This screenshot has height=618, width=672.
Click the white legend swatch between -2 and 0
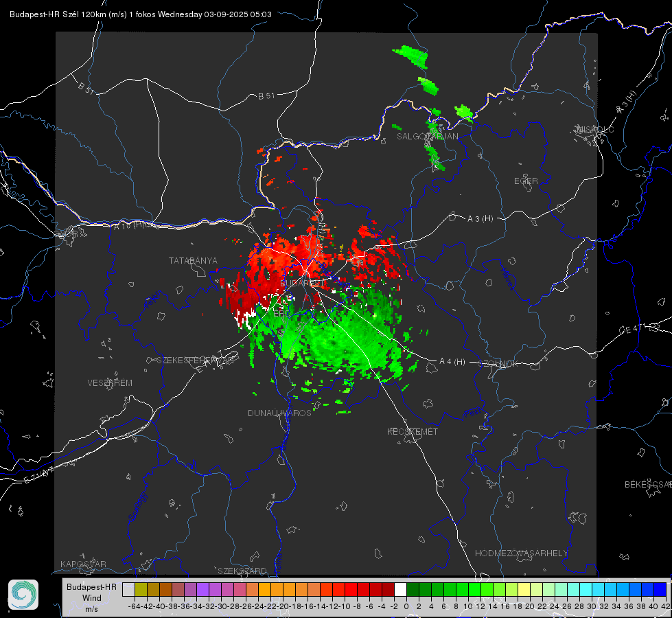tap(400, 589)
